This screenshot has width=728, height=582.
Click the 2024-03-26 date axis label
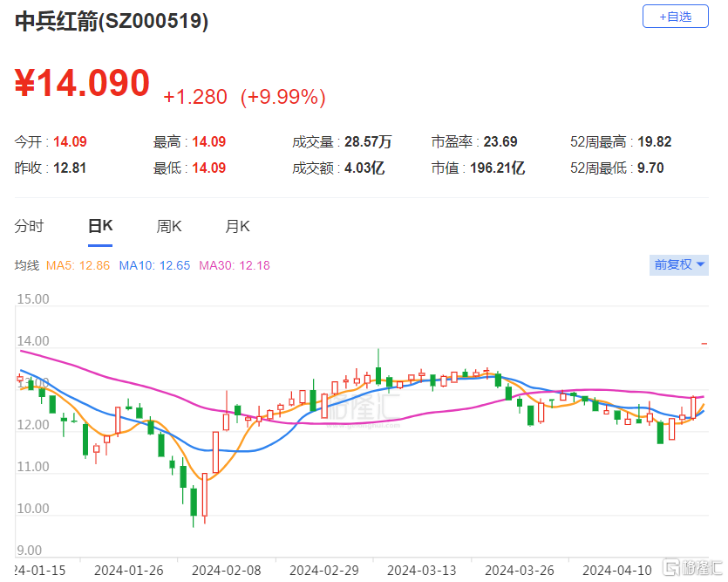[x=520, y=570]
